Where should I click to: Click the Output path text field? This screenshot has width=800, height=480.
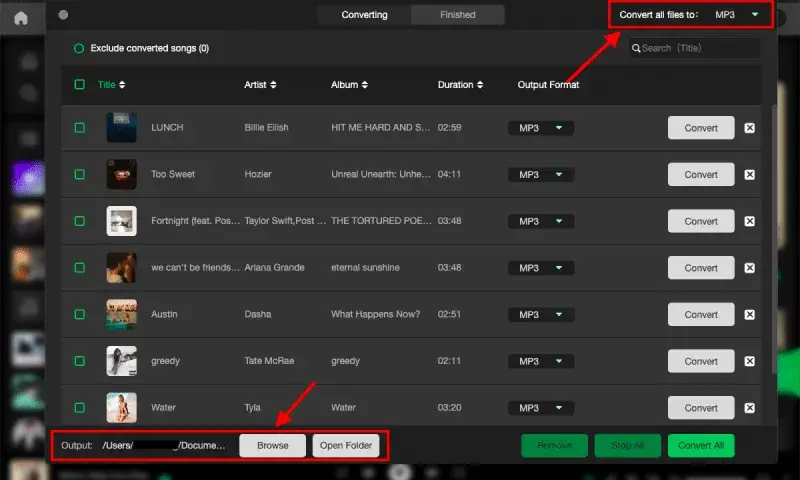164,446
